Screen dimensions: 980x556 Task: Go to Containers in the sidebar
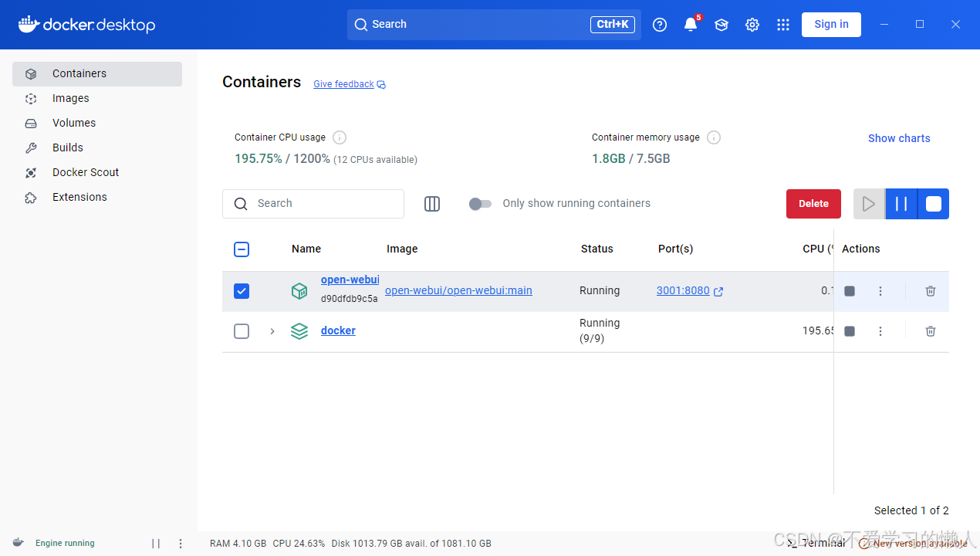(97, 74)
